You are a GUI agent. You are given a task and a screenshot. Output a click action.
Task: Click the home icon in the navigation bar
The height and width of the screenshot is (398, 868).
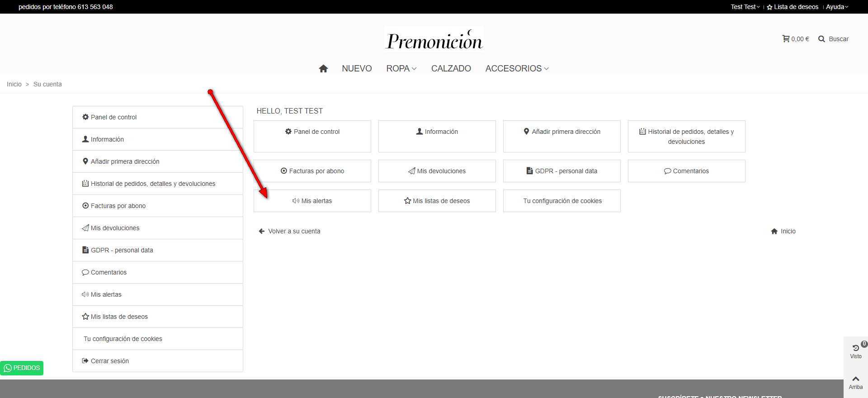(323, 68)
